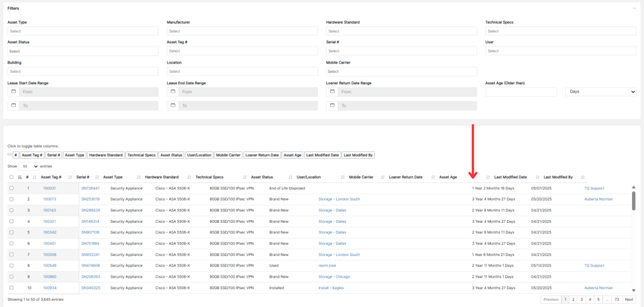
Task: Check the box for asset 100321 row
Action: pos(11,221)
